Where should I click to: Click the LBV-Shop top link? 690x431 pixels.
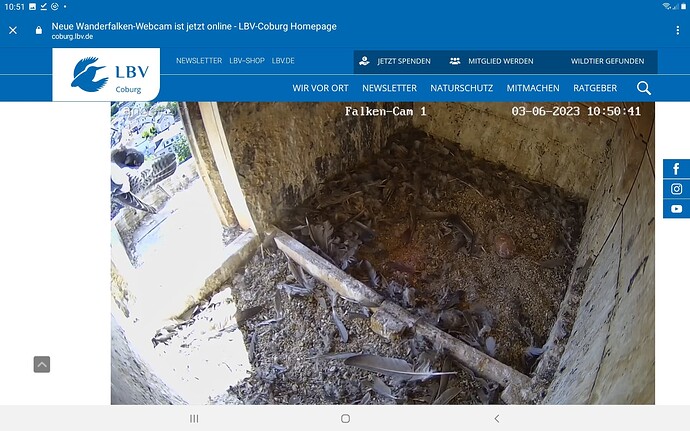coord(247,61)
